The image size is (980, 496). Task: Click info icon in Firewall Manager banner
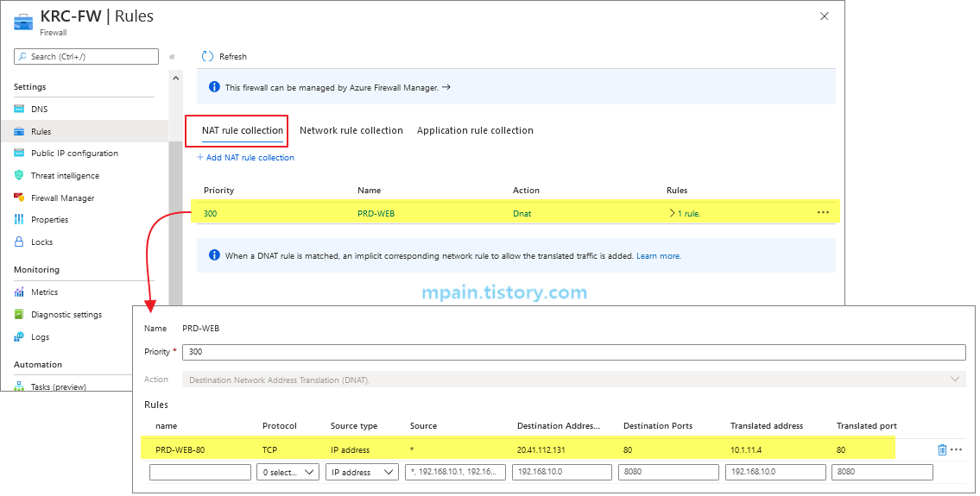(214, 87)
